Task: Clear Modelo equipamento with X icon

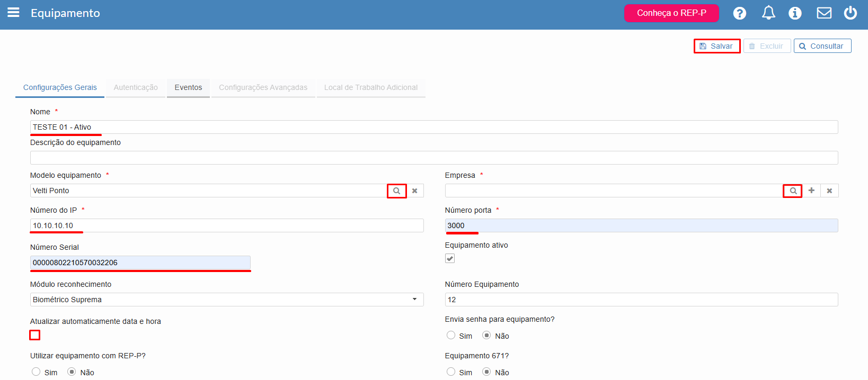Action: 415,191
